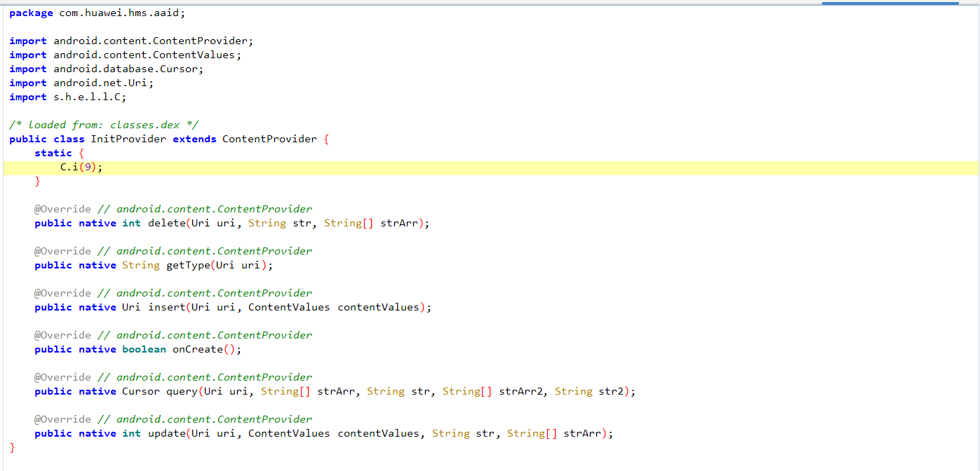
Task: Click the @Override annotation above delete method
Action: (63, 209)
